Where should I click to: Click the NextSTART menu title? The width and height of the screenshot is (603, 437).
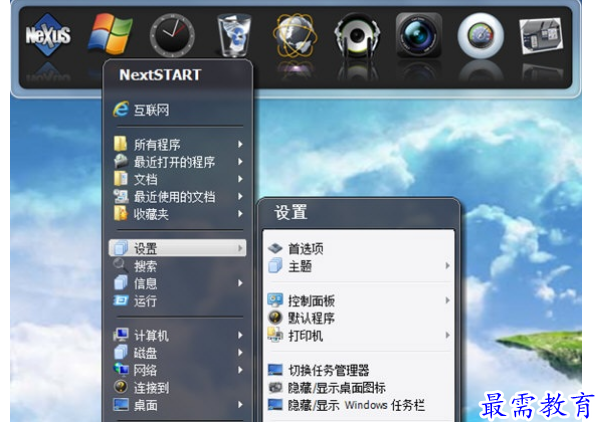pyautogui.click(x=160, y=75)
